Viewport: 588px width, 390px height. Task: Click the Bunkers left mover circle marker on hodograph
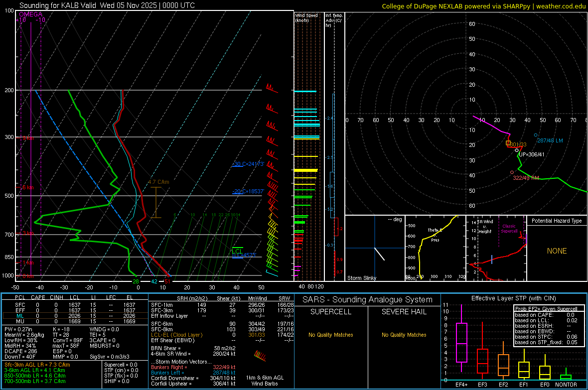536,135
